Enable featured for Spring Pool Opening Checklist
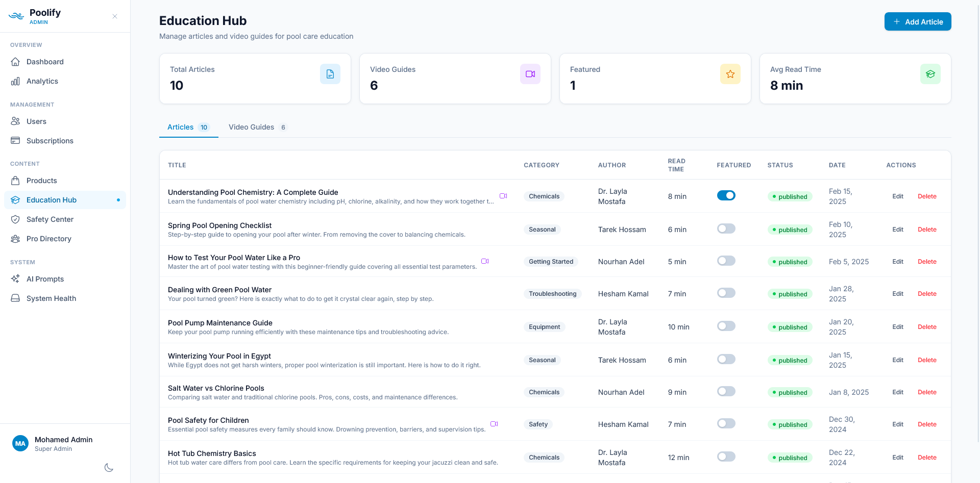This screenshot has height=483, width=980. (726, 228)
